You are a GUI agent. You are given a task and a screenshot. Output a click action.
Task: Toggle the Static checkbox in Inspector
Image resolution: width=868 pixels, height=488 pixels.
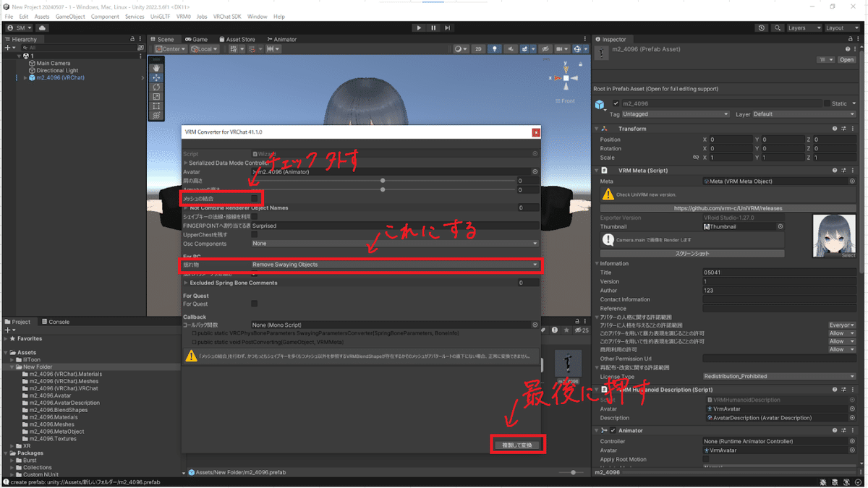point(827,103)
